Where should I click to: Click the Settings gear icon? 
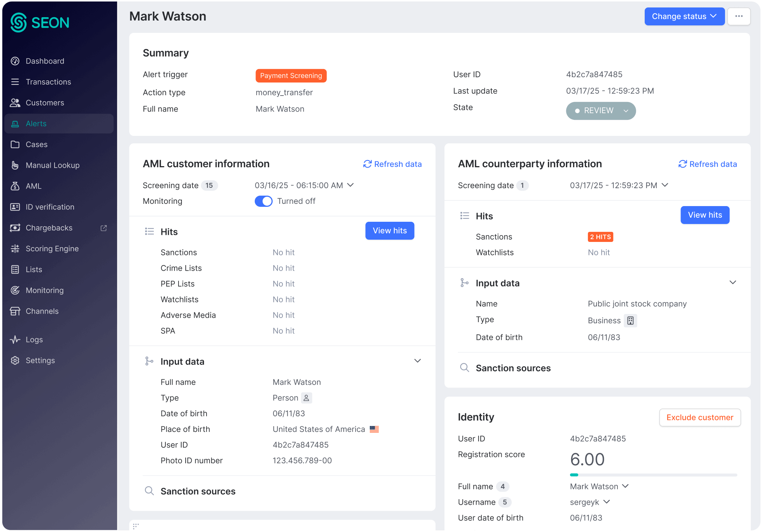pos(15,360)
